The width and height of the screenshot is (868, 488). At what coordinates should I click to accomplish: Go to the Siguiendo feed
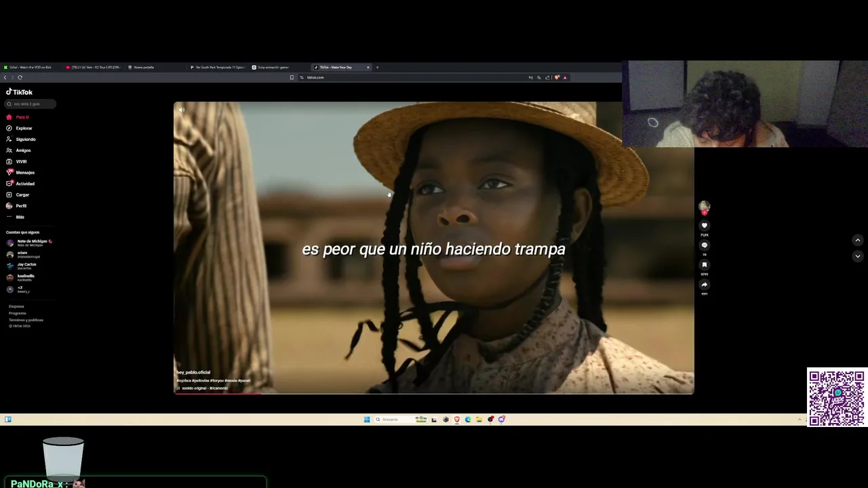[20, 139]
